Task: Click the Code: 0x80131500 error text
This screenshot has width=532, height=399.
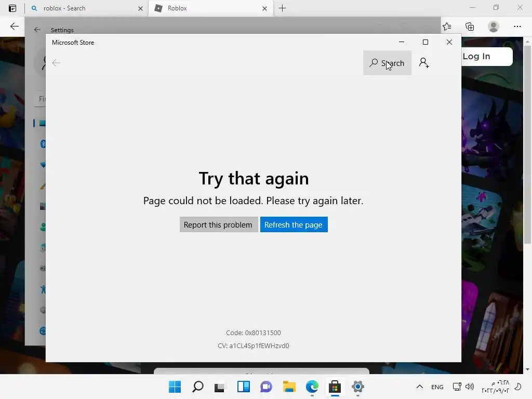Action: [x=254, y=332]
